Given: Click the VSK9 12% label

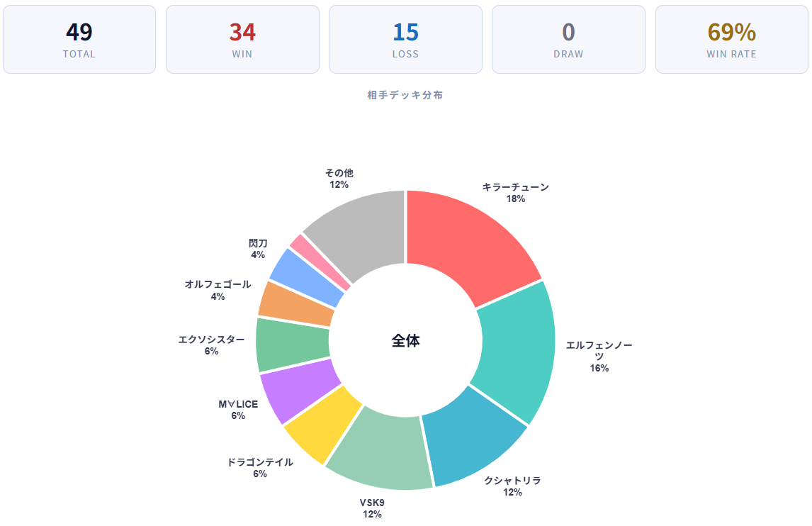Looking at the screenshot, I should point(372,508).
